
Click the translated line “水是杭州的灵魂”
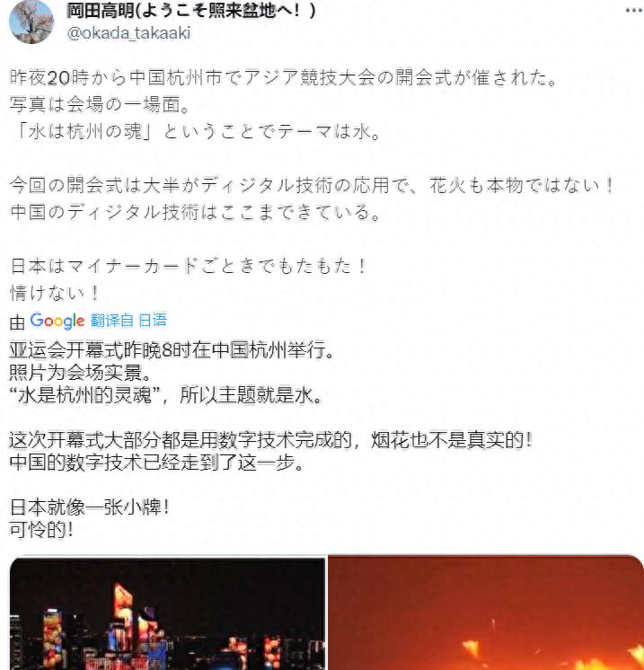point(165,395)
